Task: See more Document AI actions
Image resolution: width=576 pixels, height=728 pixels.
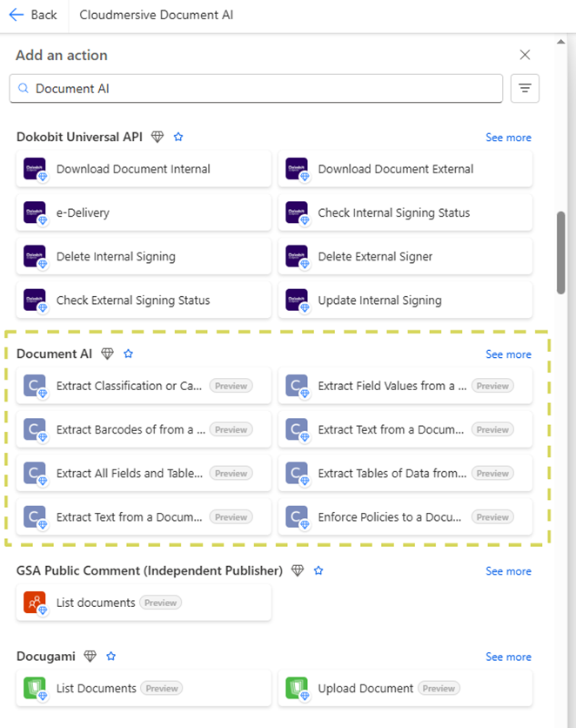Action: [x=508, y=354]
